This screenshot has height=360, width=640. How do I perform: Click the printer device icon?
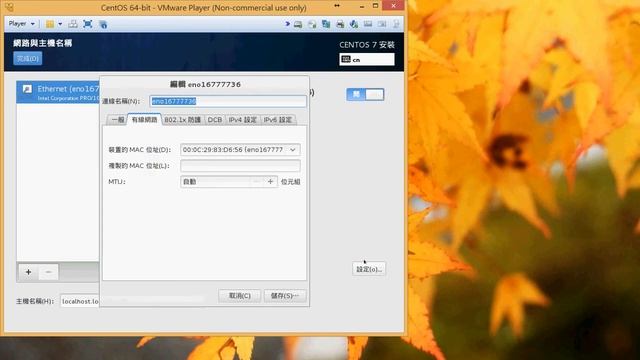(340, 24)
